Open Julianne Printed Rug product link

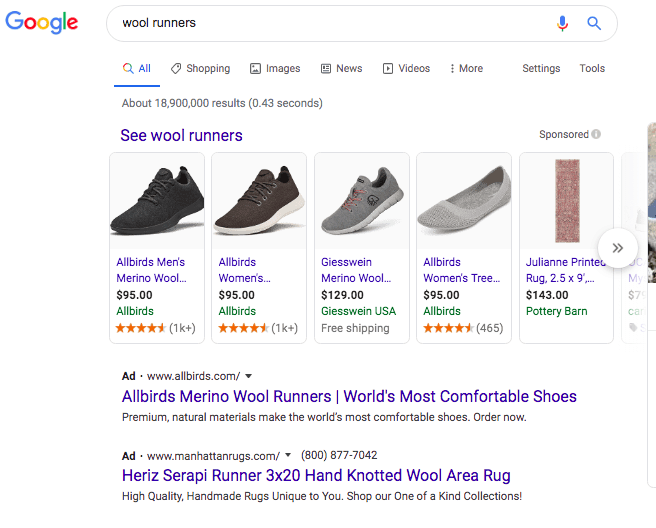pos(566,270)
